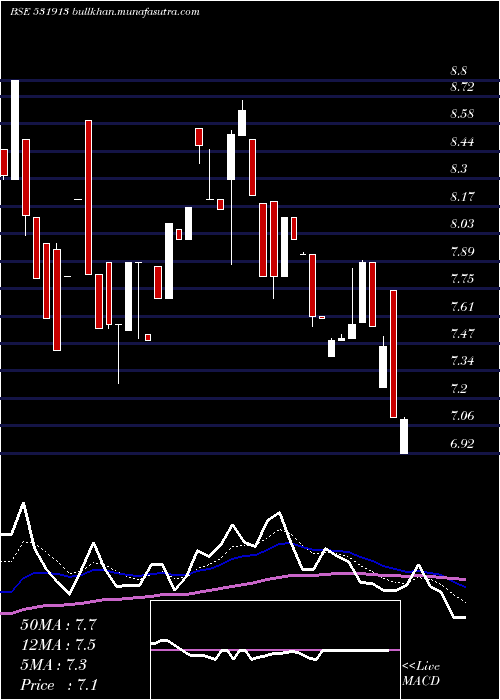500x700 pixels.
Task: Click the 7.61 price axis label
Action: [x=462, y=306]
